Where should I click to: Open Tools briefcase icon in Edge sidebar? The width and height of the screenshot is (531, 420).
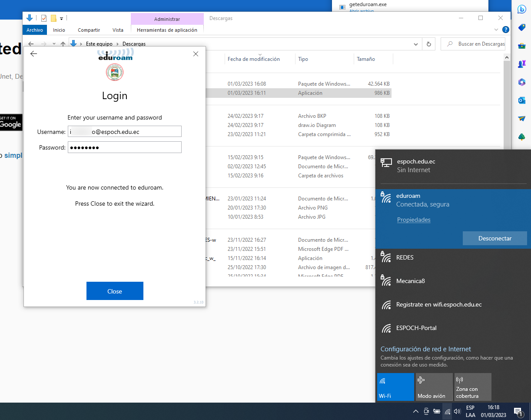522,46
